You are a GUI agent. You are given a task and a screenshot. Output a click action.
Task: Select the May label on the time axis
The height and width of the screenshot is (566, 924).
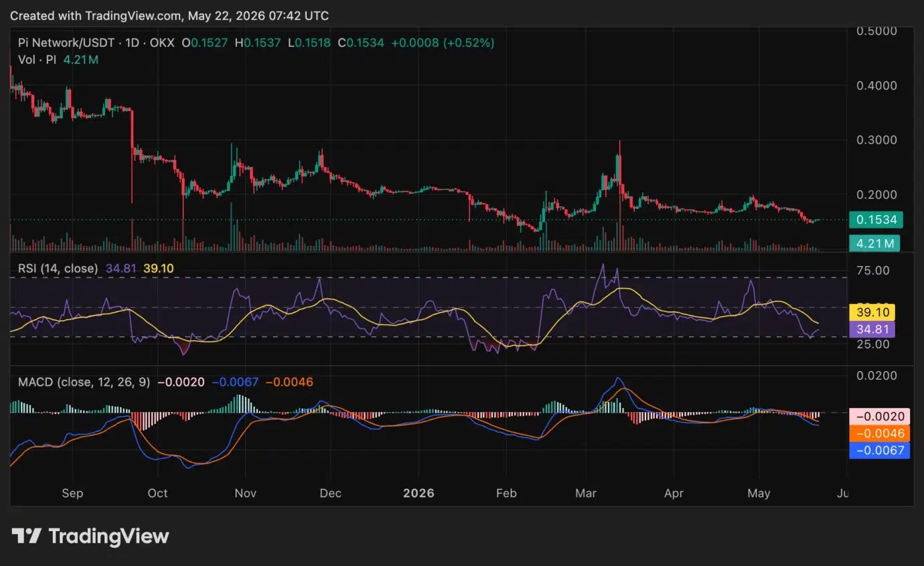tap(759, 493)
